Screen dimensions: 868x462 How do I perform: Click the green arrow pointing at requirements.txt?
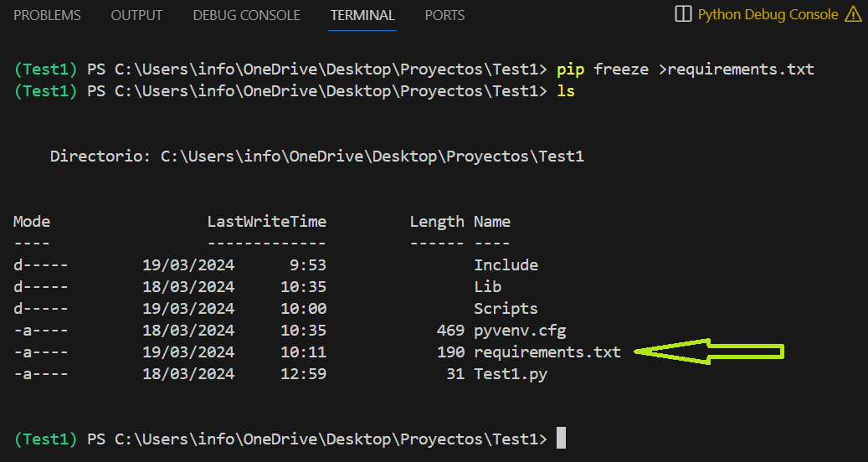click(x=710, y=352)
